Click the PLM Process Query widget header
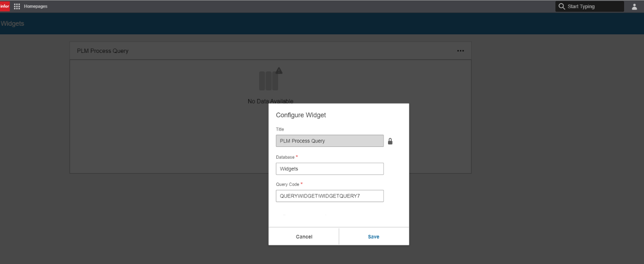644x264 pixels. 103,51
